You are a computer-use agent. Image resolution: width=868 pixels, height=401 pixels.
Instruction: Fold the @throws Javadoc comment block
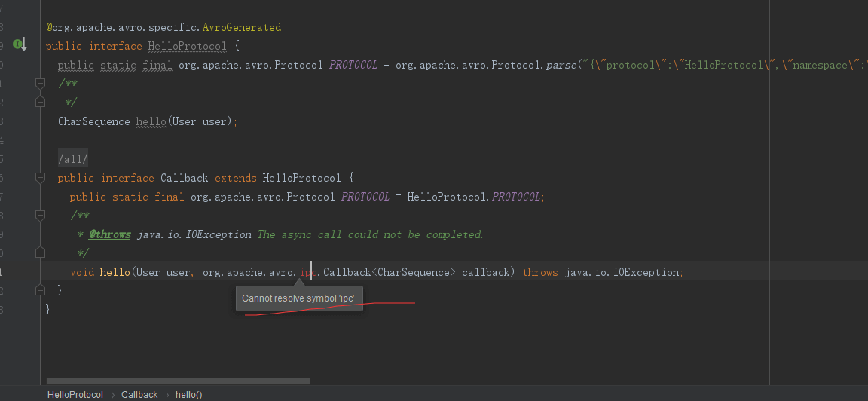(40, 216)
